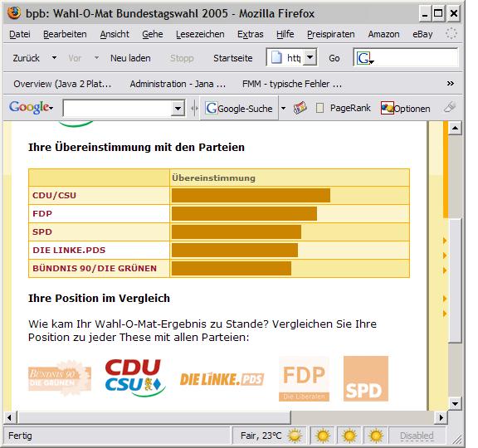Click the Firefox logo in title bar
The height and width of the screenshot is (448, 478).
point(14,13)
